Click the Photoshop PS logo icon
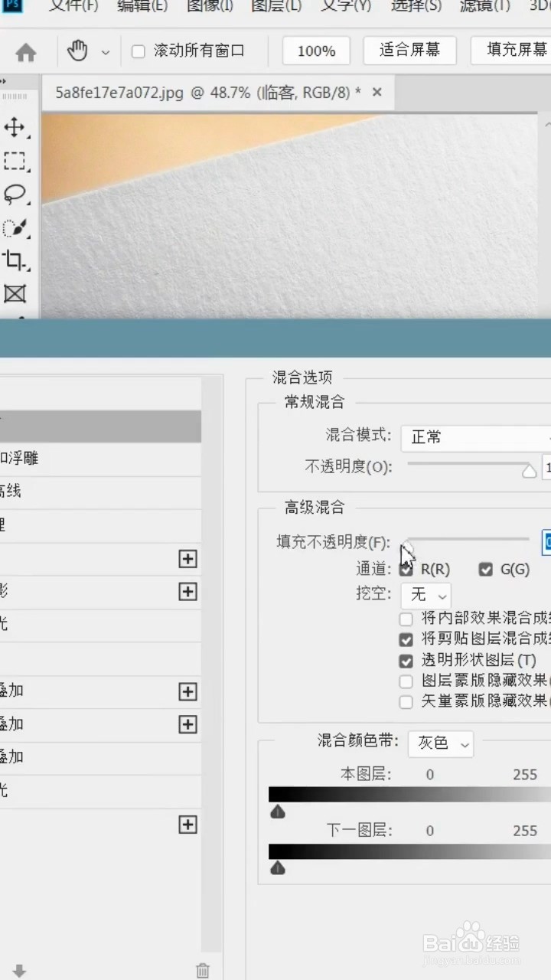This screenshot has width=551, height=980. (x=14, y=6)
